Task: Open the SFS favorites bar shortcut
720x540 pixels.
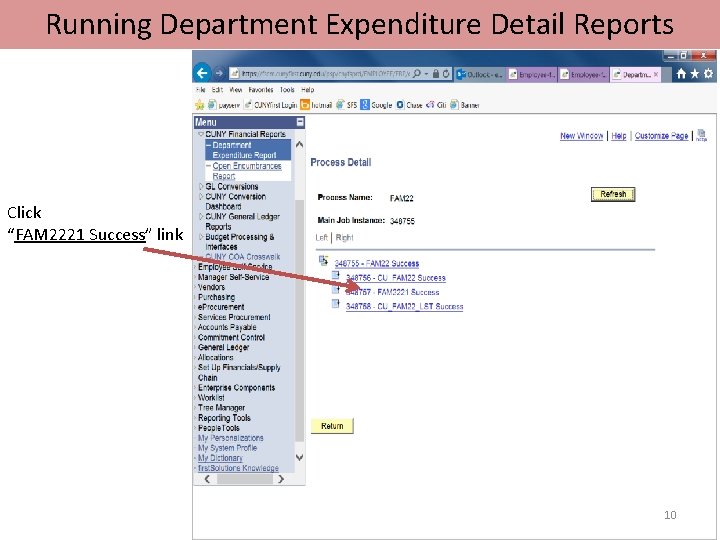Action: pyautogui.click(x=347, y=105)
